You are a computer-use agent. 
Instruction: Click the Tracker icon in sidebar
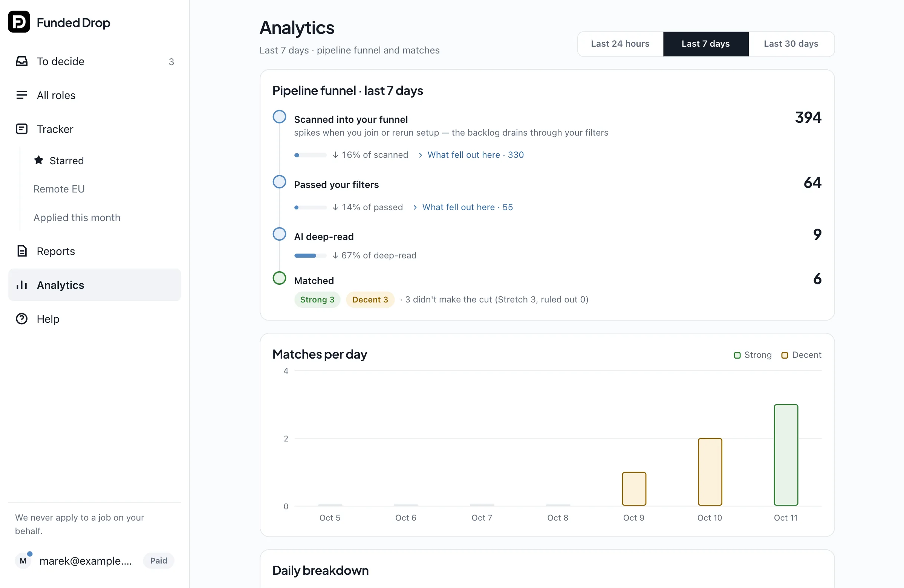(21, 129)
